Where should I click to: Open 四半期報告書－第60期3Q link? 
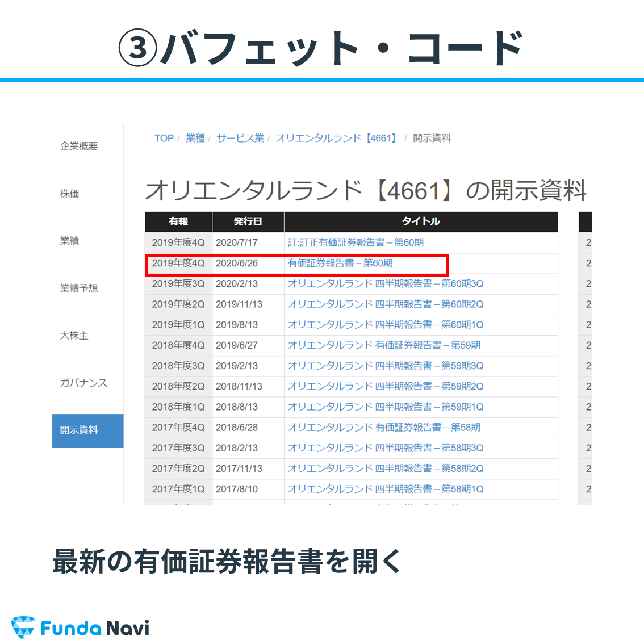[x=386, y=284]
